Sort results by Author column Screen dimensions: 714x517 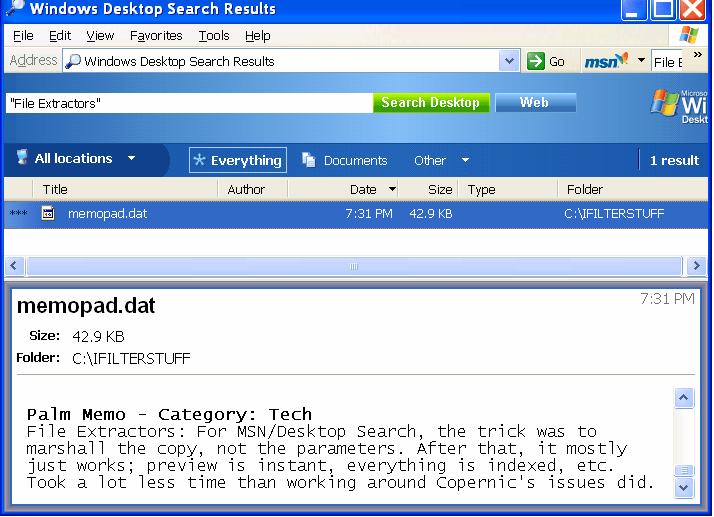click(x=252, y=189)
